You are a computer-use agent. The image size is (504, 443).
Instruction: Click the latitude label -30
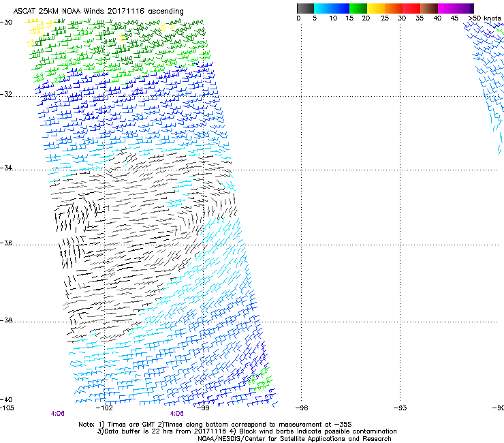tap(6, 22)
